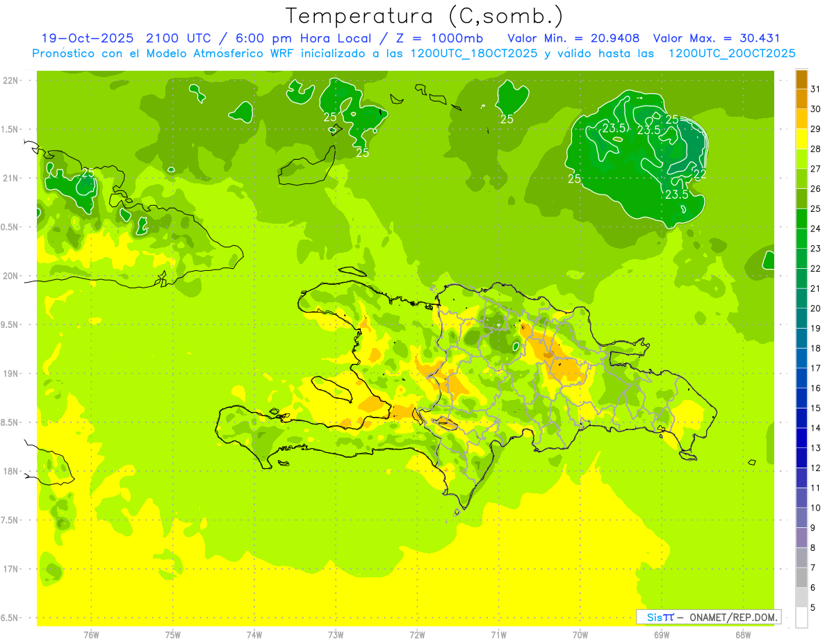The height and width of the screenshot is (644, 834).
Task: Click the Valor Max. = 30.431 text
Action: click(719, 38)
